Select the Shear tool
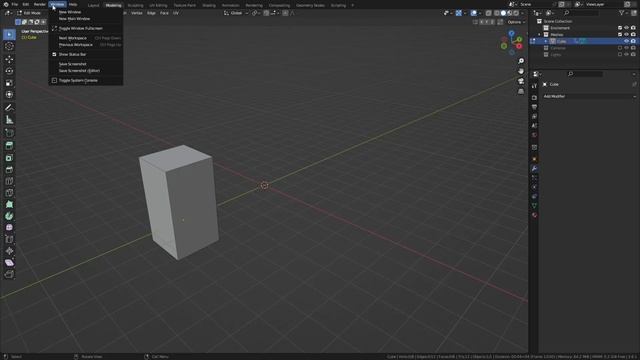 pos(9,263)
